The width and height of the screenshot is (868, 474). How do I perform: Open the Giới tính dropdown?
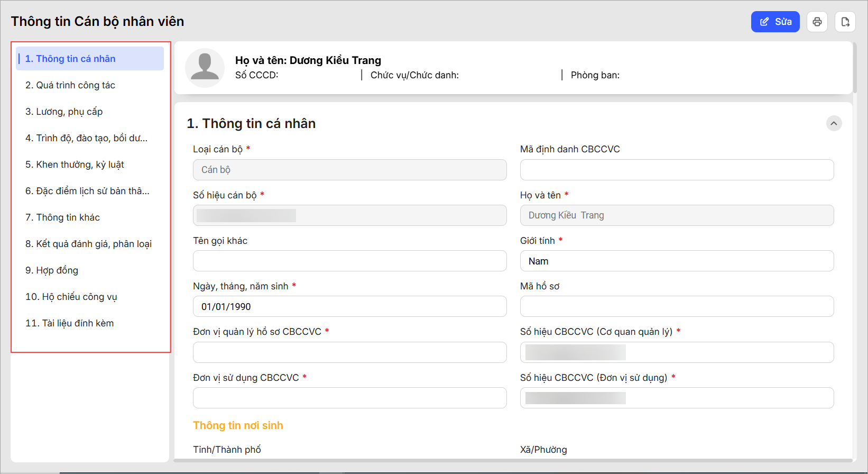[x=677, y=261]
